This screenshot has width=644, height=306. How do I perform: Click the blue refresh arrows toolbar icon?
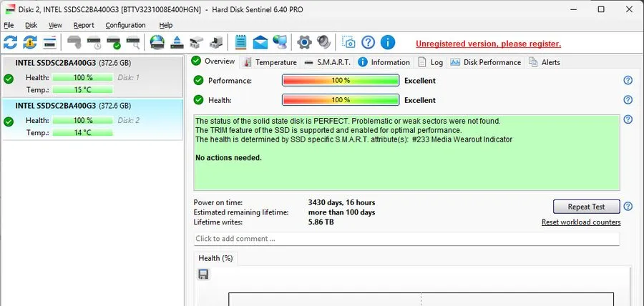[x=10, y=42]
